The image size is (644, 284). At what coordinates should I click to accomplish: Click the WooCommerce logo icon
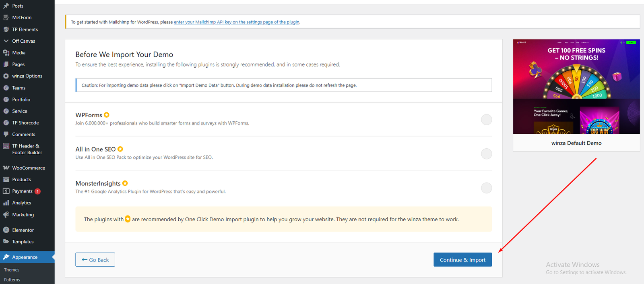6,168
